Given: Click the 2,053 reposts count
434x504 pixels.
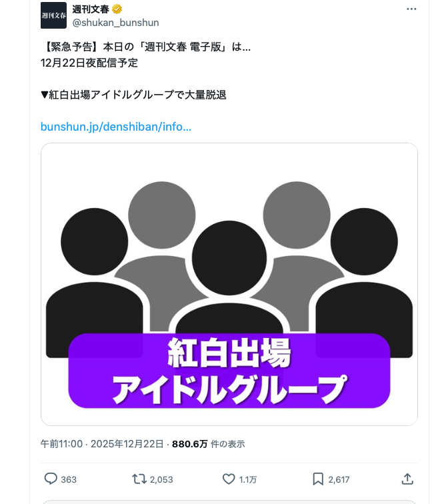Looking at the screenshot, I should point(161,479).
